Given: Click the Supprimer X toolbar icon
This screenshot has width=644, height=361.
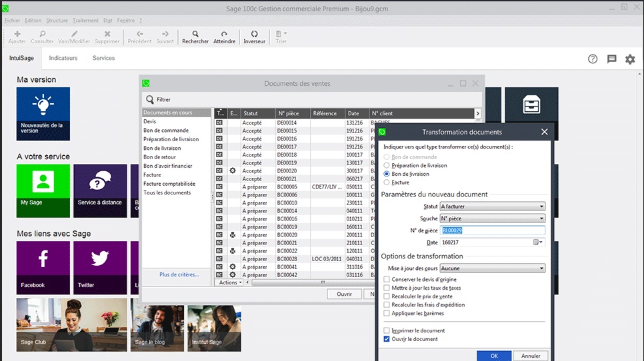Looking at the screenshot, I should (x=107, y=34).
